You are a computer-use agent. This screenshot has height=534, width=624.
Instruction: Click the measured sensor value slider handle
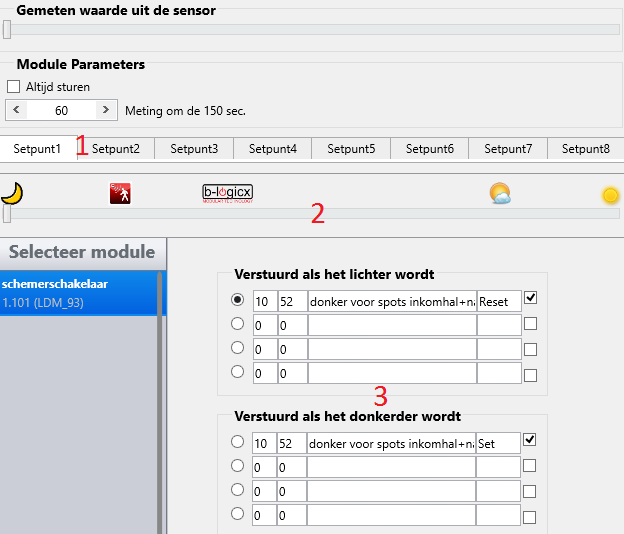(7, 30)
